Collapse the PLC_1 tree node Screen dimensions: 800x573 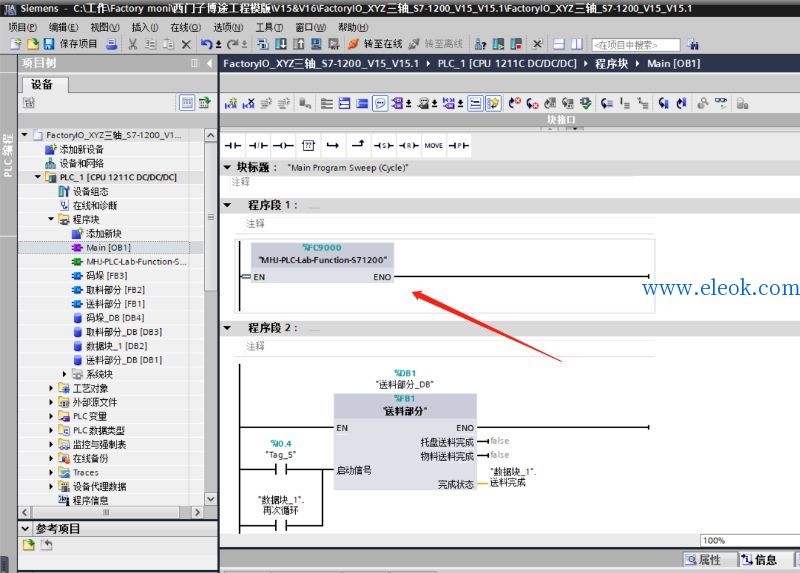pyautogui.click(x=38, y=177)
